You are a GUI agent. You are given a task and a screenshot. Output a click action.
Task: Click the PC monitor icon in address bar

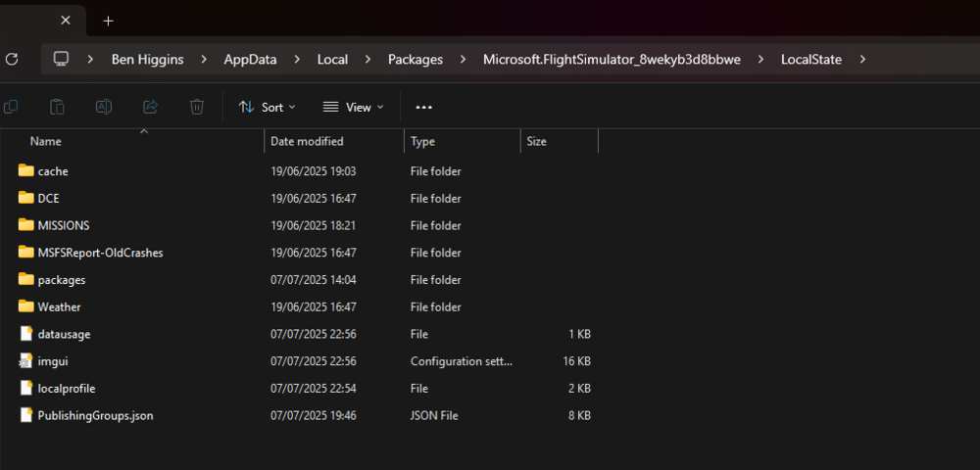coord(62,59)
